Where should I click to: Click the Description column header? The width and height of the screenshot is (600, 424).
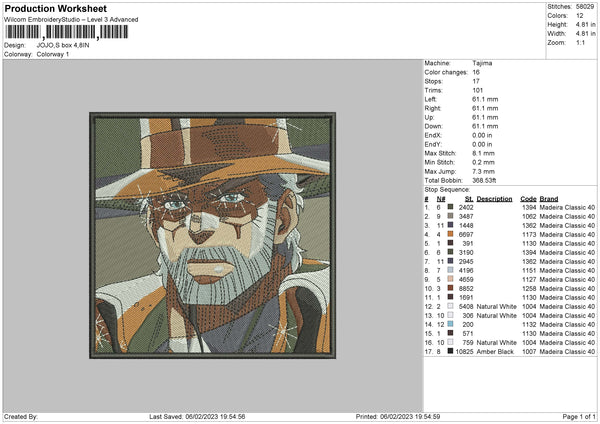coord(494,198)
